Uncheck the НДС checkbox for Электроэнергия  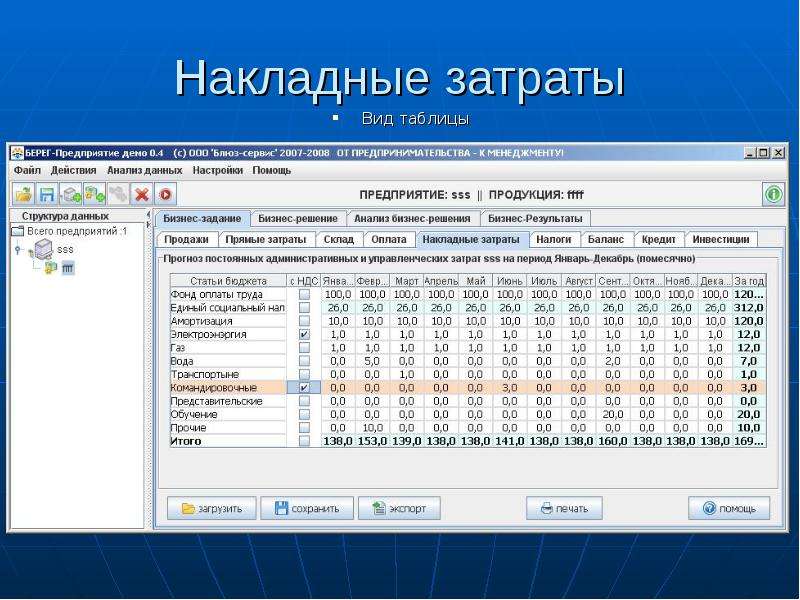point(304,335)
